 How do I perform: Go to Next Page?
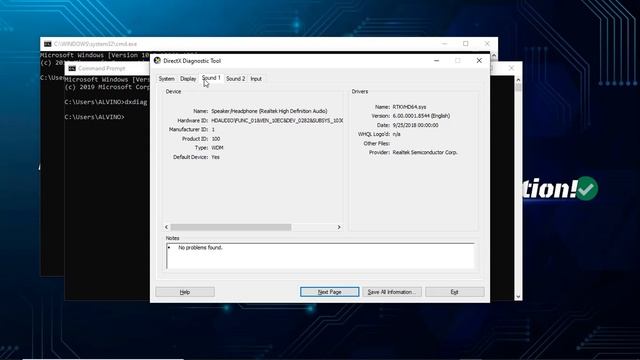point(330,292)
